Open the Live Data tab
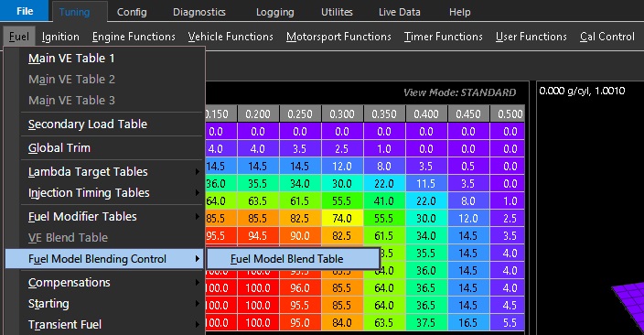This screenshot has height=335, width=644. click(x=399, y=12)
